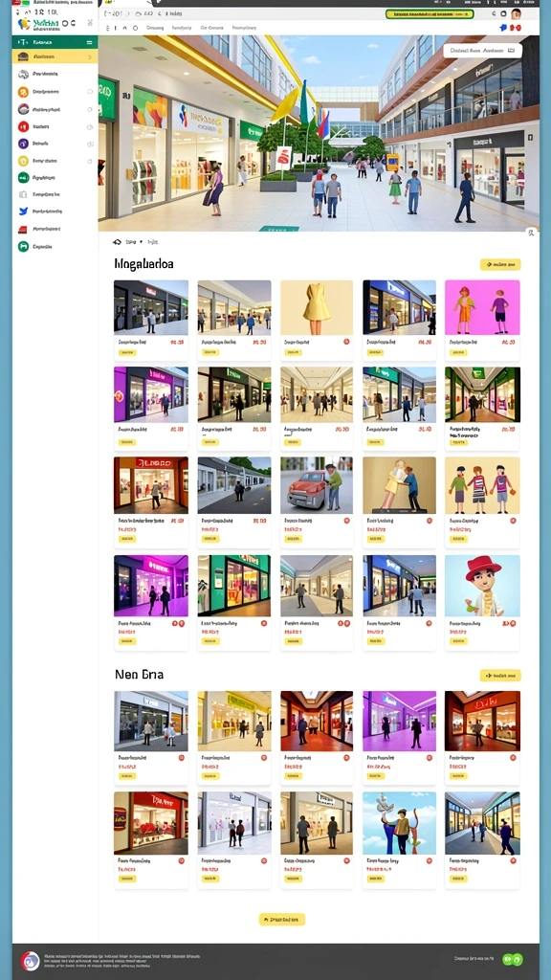The width and height of the screenshot is (551, 980).
Task: Click the blue icon below the avatar
Action: (503, 28)
